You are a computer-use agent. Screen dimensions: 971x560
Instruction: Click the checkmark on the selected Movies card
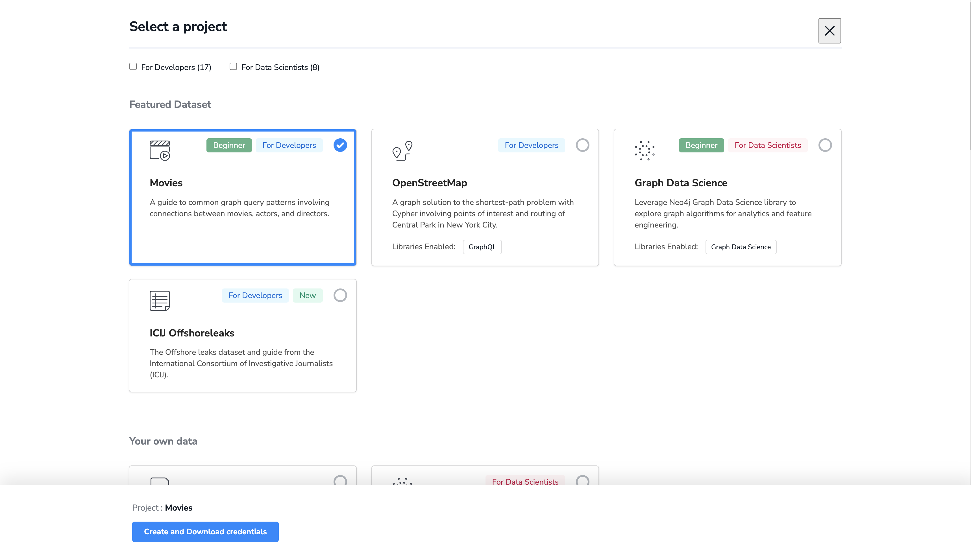tap(340, 145)
